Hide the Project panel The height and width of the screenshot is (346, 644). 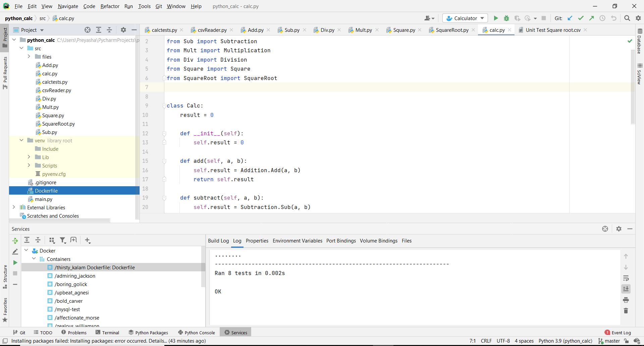point(134,30)
